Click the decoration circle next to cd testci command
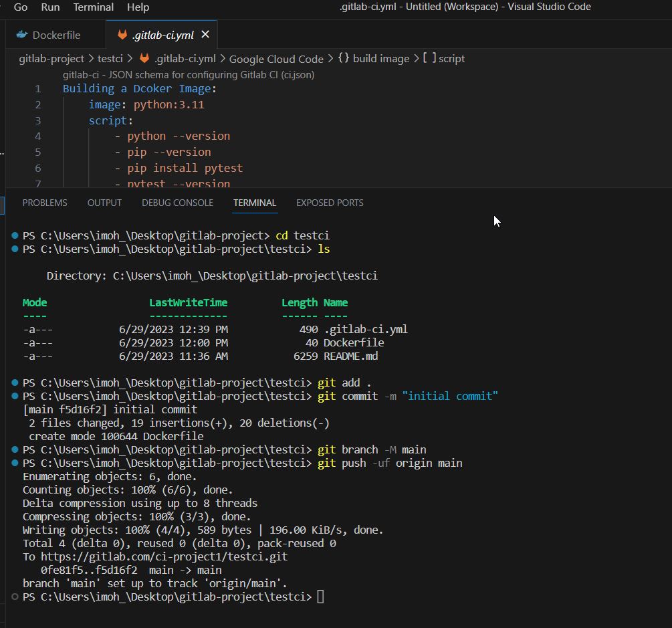This screenshot has width=672, height=628. [16, 235]
